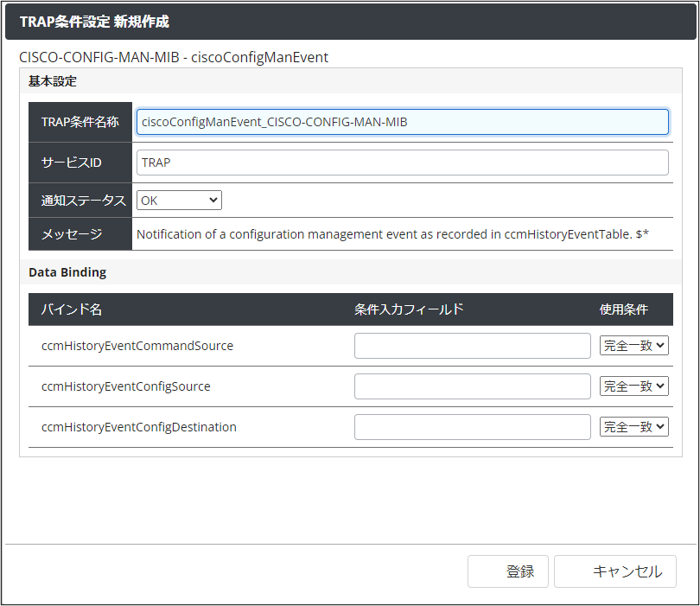Click the TRAP条件設定 新規作成 title bar
Viewport: 700px width, 606px height.
click(x=82, y=20)
